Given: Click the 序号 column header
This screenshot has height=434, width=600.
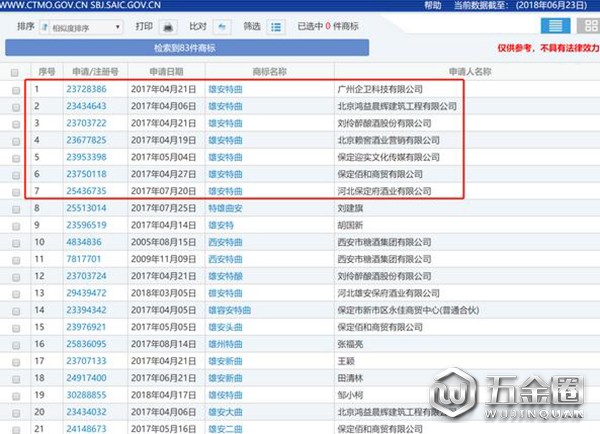Looking at the screenshot, I should (x=47, y=72).
